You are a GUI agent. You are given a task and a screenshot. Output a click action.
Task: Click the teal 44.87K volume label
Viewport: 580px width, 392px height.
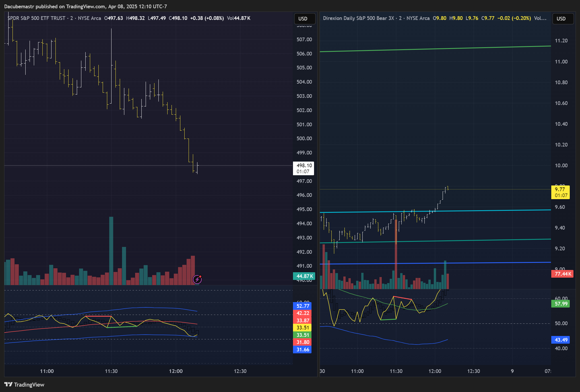[304, 276]
